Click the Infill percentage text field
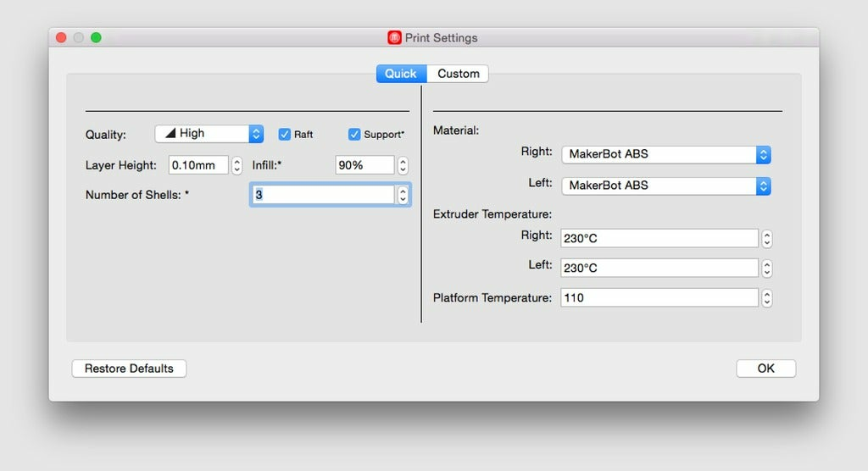The width and height of the screenshot is (868, 471). tap(364, 165)
